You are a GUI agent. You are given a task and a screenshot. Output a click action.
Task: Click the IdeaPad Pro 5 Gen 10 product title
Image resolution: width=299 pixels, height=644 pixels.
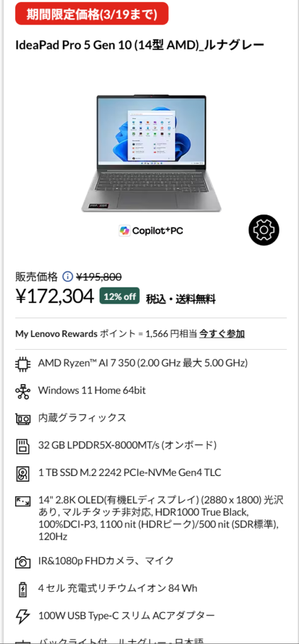click(139, 45)
